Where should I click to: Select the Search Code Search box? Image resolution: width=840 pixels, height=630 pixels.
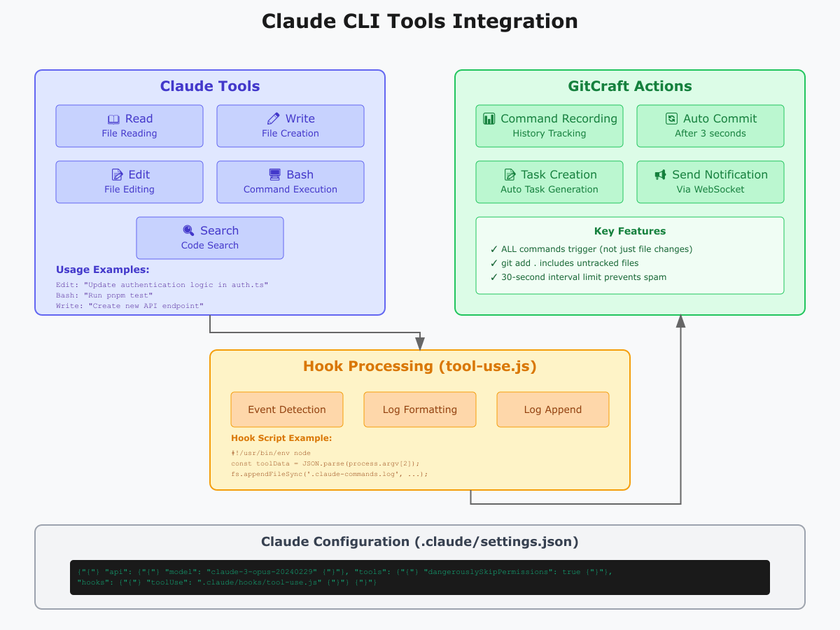[210, 238]
